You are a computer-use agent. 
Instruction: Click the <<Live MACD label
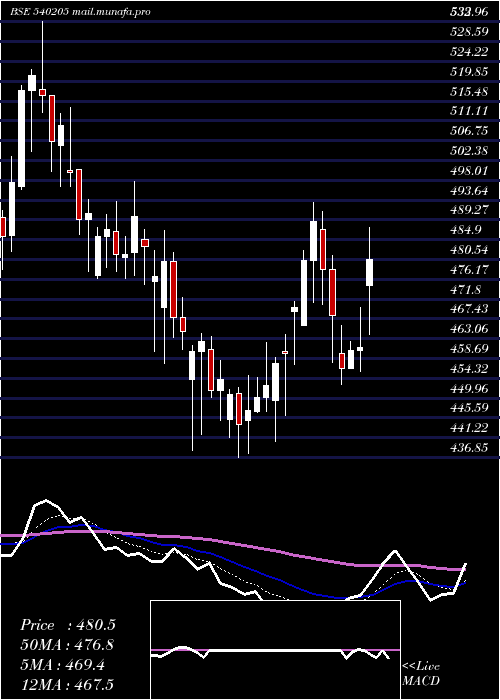click(x=421, y=674)
